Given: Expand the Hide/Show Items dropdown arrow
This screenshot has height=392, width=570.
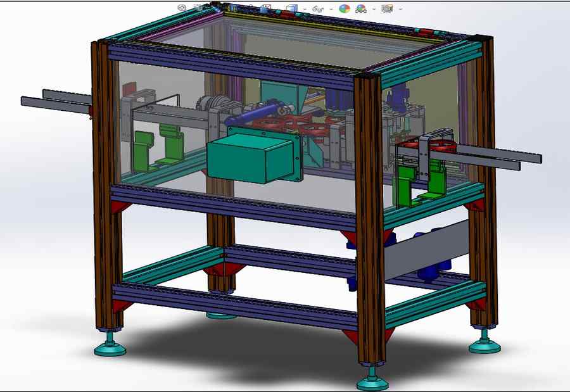Looking at the screenshot, I should [x=331, y=9].
